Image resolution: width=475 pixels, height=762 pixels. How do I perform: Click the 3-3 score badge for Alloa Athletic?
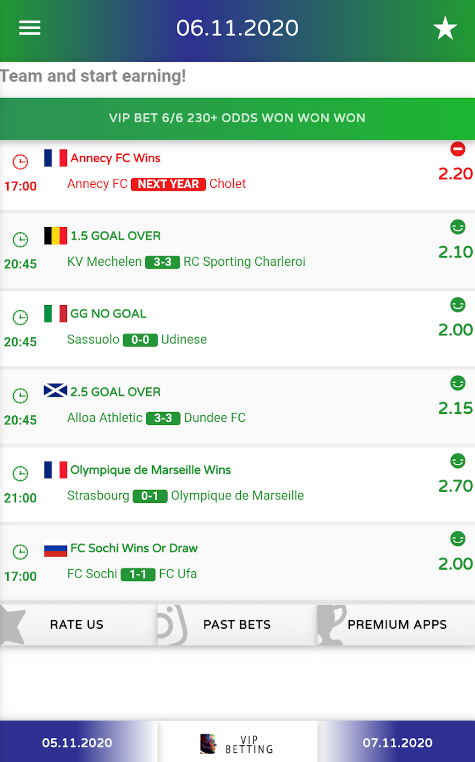tap(163, 418)
